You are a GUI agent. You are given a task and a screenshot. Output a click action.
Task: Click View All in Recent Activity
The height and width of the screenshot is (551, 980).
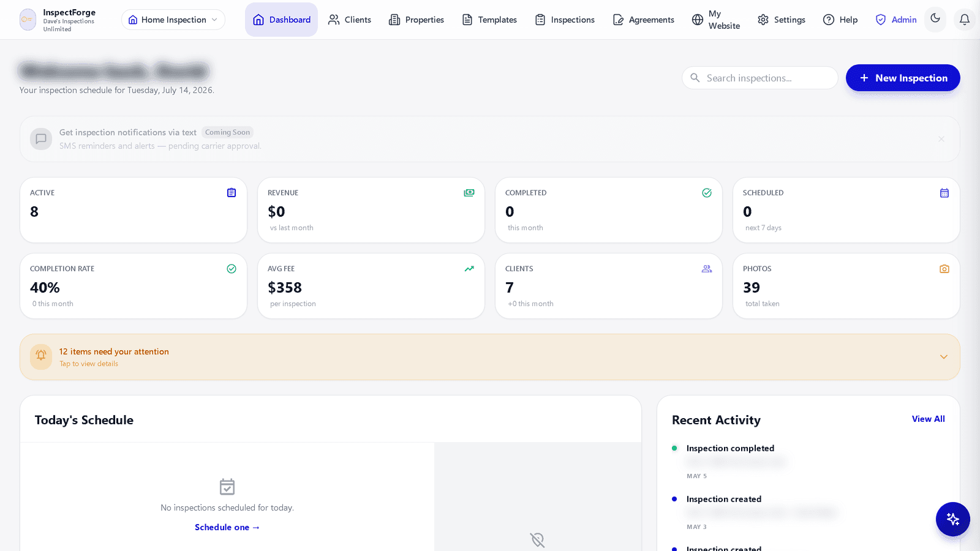928,419
